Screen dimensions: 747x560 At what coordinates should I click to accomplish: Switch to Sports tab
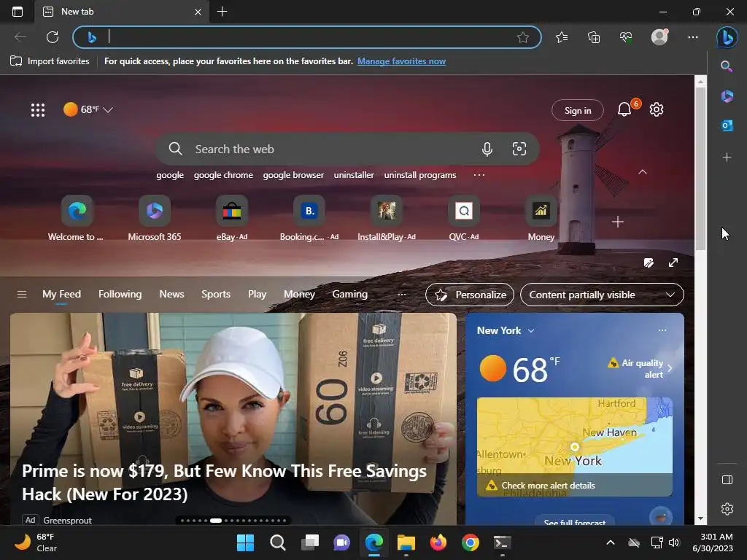point(216,295)
